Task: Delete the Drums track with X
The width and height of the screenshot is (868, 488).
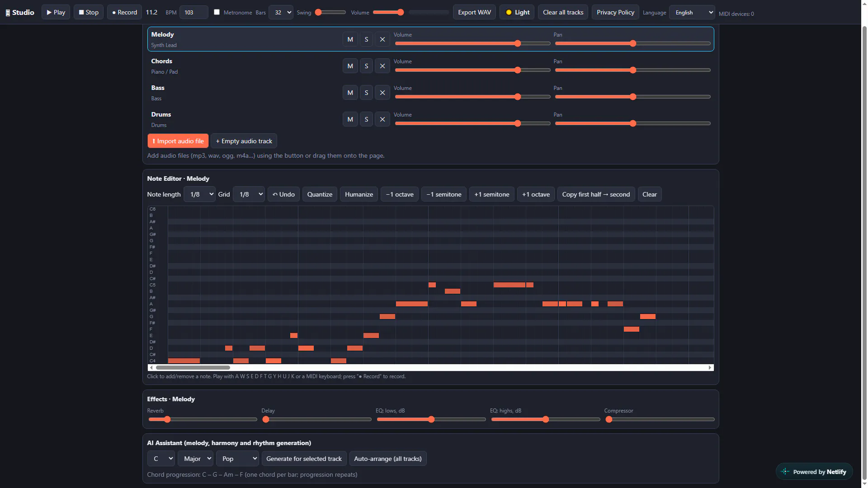Action: coord(382,119)
